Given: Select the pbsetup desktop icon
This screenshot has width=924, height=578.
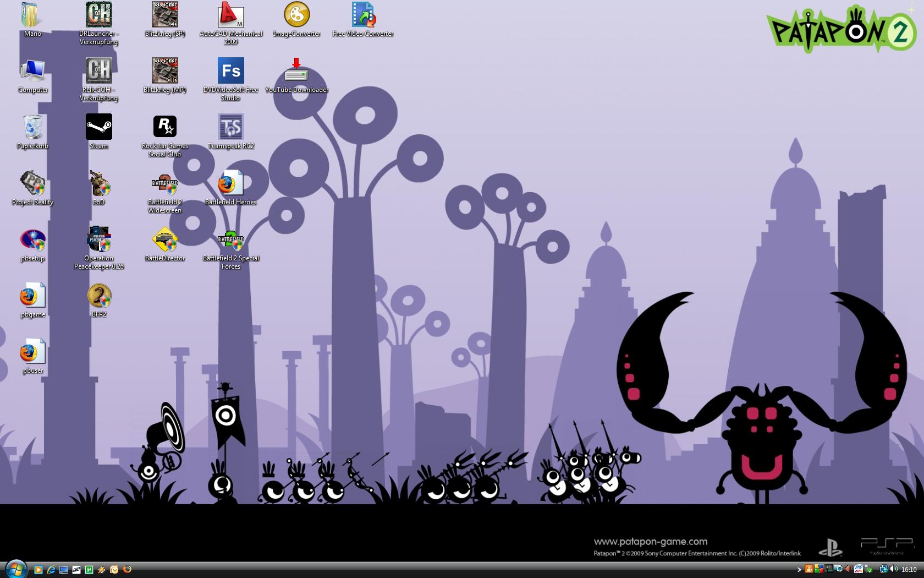Looking at the screenshot, I should coord(32,244).
